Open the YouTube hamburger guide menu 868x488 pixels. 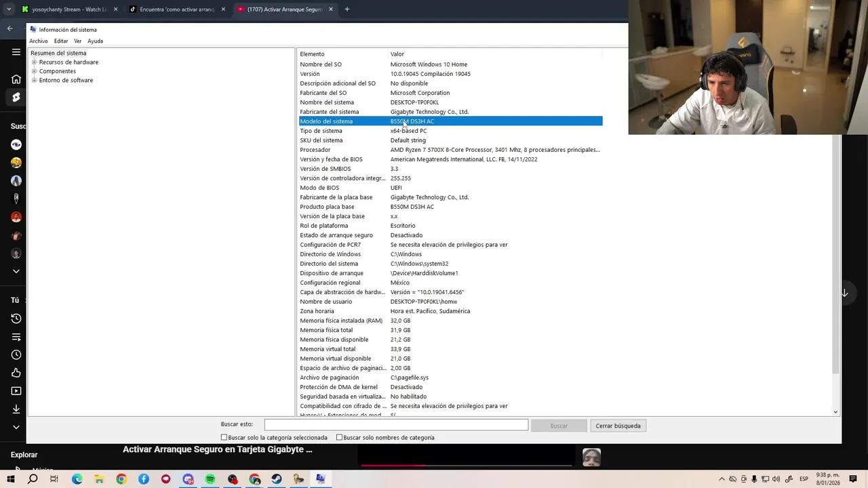[16, 52]
